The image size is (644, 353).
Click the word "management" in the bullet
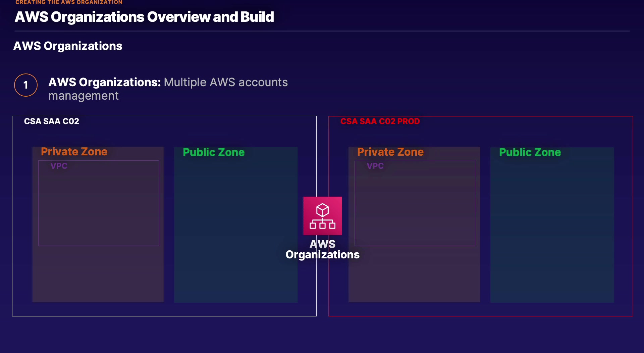tap(84, 96)
